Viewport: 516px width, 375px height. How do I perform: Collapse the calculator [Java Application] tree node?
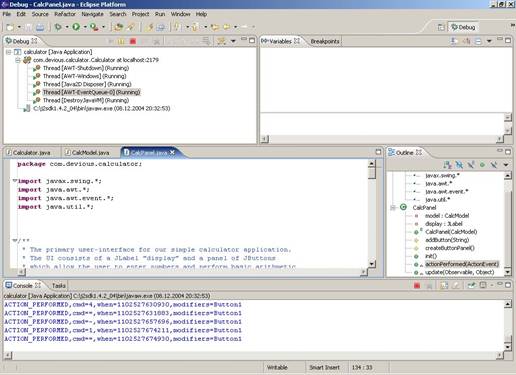(9, 52)
